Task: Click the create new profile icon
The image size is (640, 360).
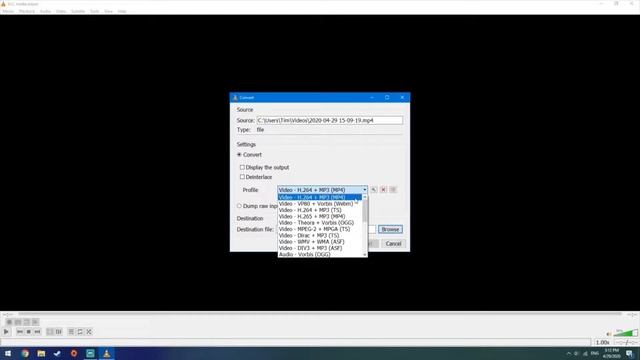Action: (393, 190)
